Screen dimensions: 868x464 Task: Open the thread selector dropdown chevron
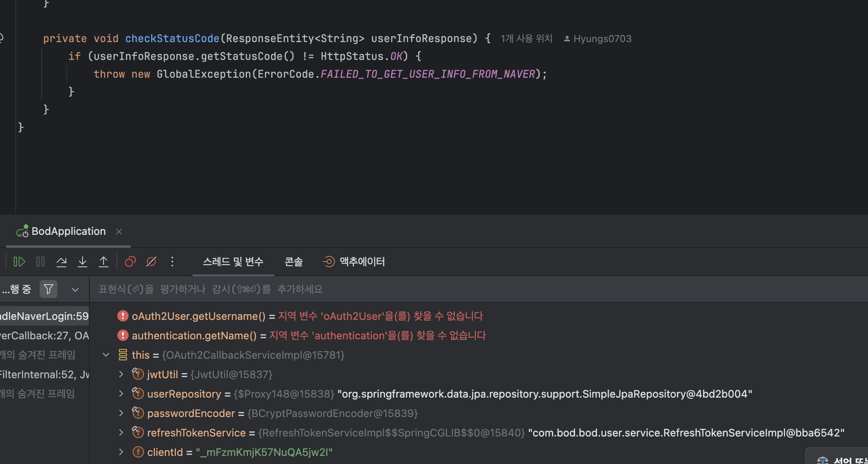tap(75, 289)
